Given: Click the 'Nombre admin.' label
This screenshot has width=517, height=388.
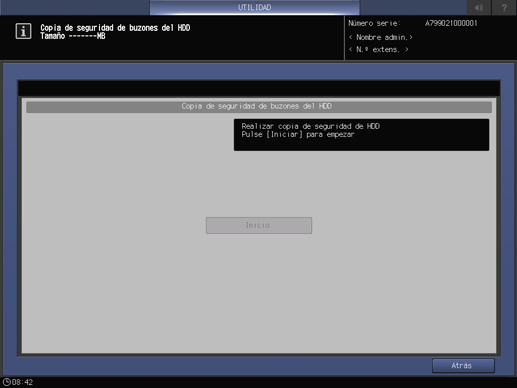Looking at the screenshot, I should pos(381,37).
